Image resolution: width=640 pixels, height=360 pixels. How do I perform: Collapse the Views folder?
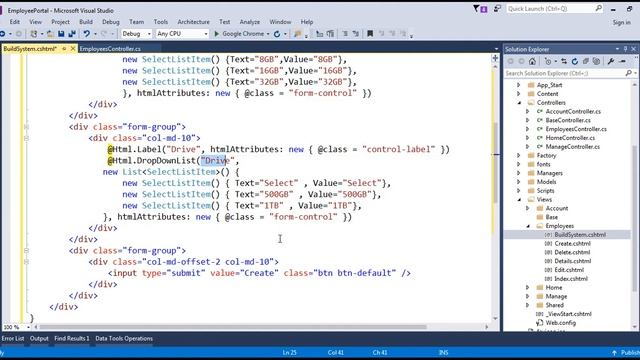coord(519,200)
